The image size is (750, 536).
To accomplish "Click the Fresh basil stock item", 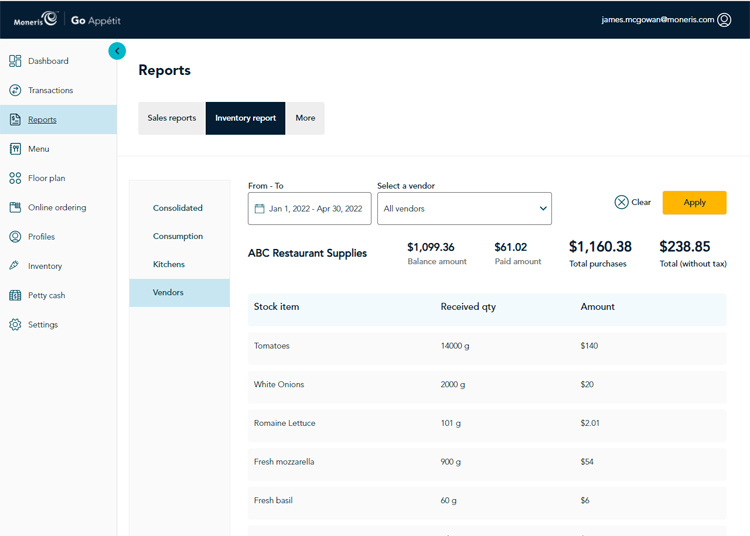I will pos(273,501).
